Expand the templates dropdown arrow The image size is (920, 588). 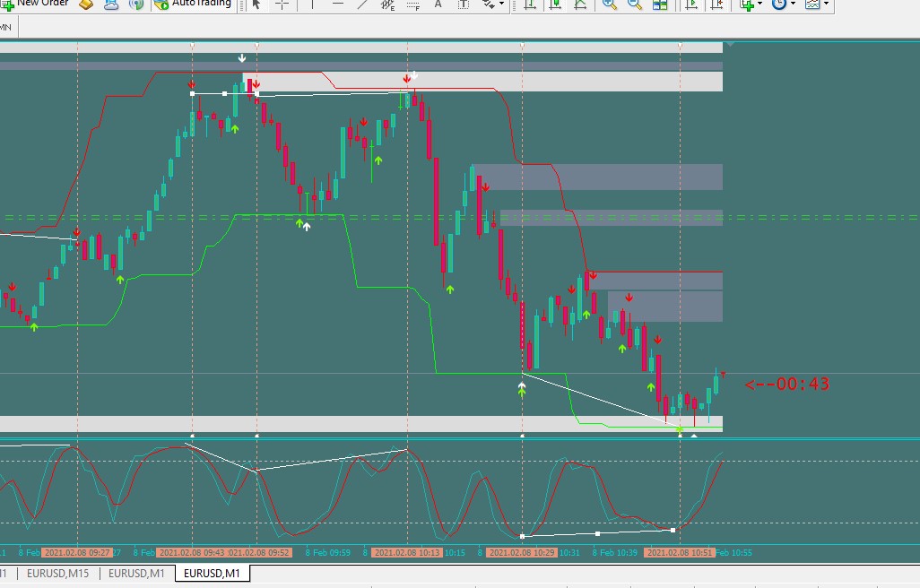click(x=826, y=4)
